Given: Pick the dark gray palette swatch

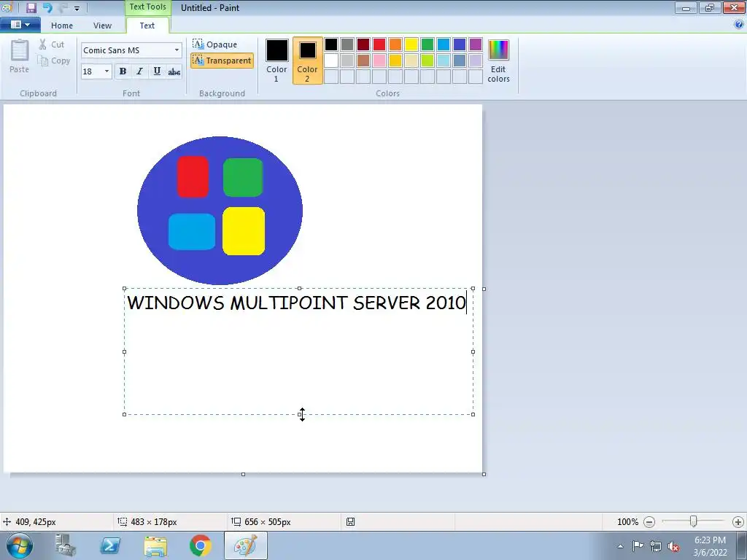Looking at the screenshot, I should pyautogui.click(x=347, y=44).
